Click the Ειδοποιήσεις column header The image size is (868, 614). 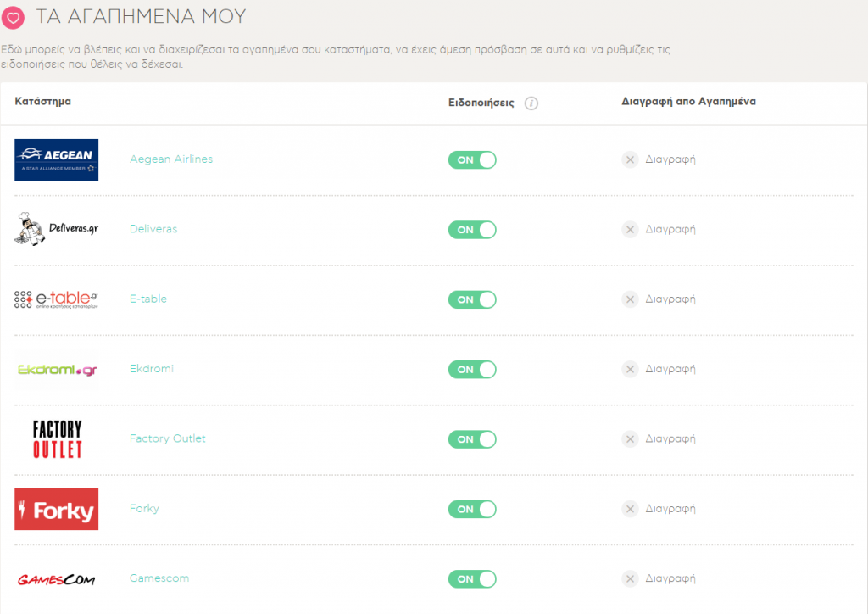tap(481, 103)
